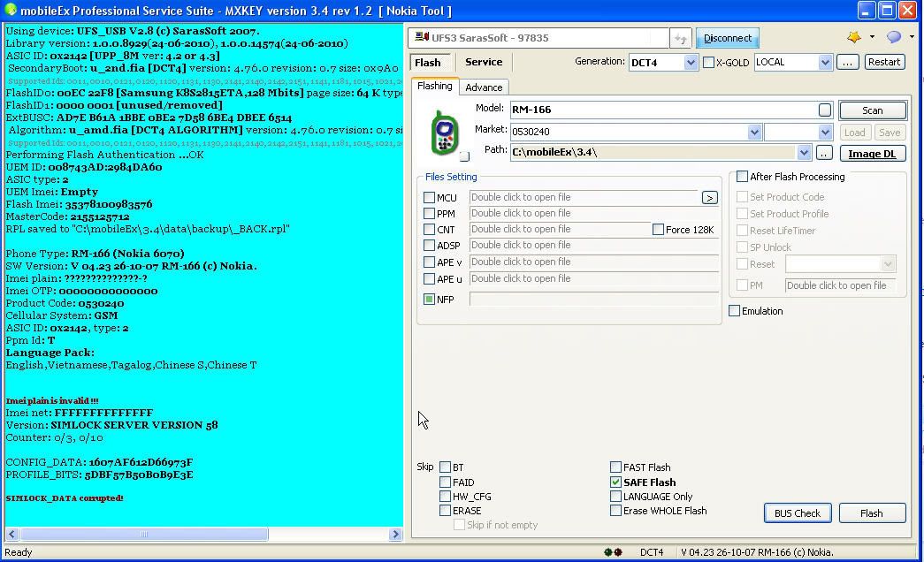Toggle the NFP checkbox
This screenshot has height=562, width=924.
click(x=429, y=300)
